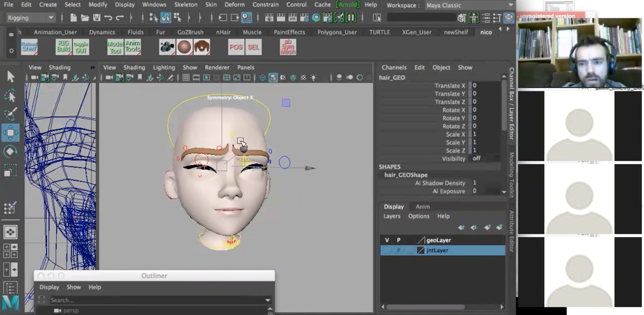This screenshot has width=644, height=315.
Task: Run the Reload Shelf shelf icon
Action: point(29,47)
